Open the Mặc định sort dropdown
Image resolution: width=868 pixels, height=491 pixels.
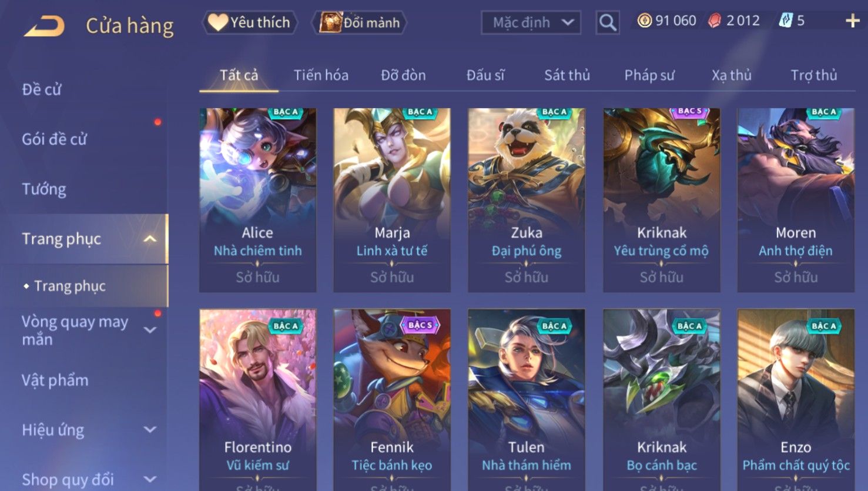(x=531, y=23)
